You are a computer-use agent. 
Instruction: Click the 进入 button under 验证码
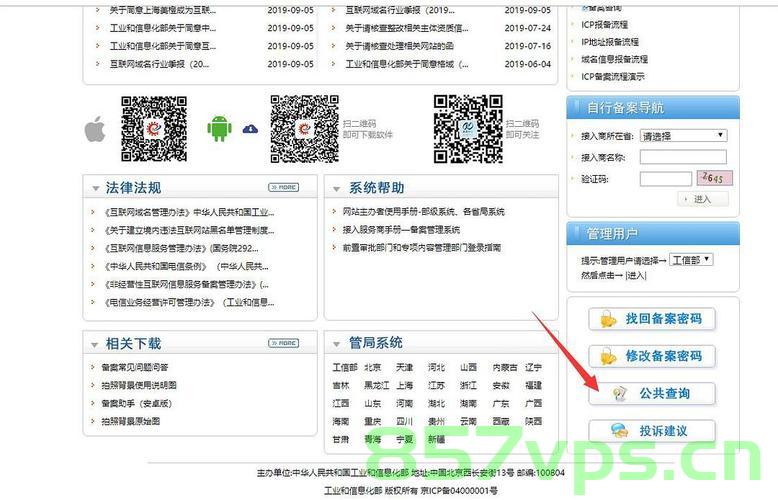(703, 199)
